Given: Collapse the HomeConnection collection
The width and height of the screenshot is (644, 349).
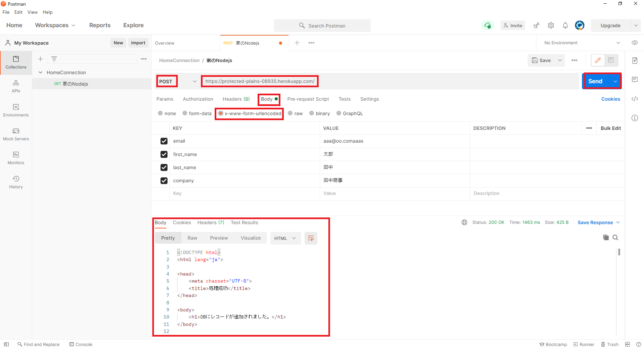Looking at the screenshot, I should pyautogui.click(x=41, y=72).
